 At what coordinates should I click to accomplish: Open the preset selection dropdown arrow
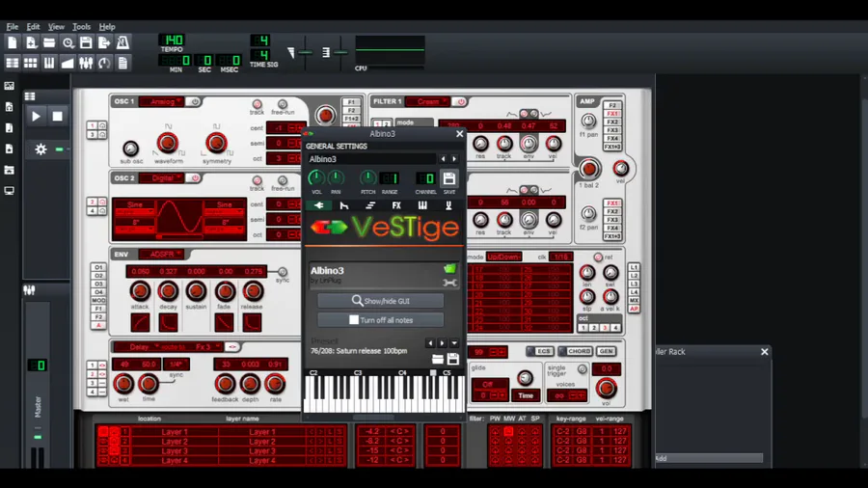point(454,343)
